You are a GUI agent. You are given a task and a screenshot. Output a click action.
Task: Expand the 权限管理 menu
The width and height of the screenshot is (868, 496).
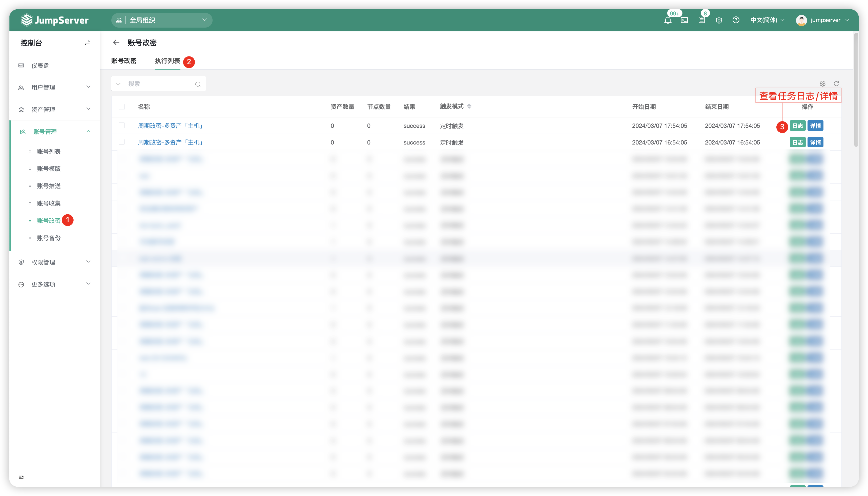(54, 262)
